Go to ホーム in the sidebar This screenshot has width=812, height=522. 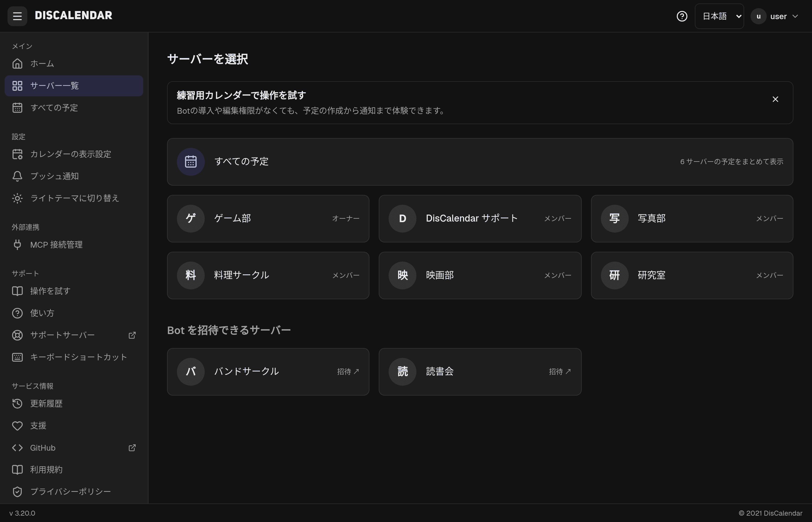click(74, 64)
